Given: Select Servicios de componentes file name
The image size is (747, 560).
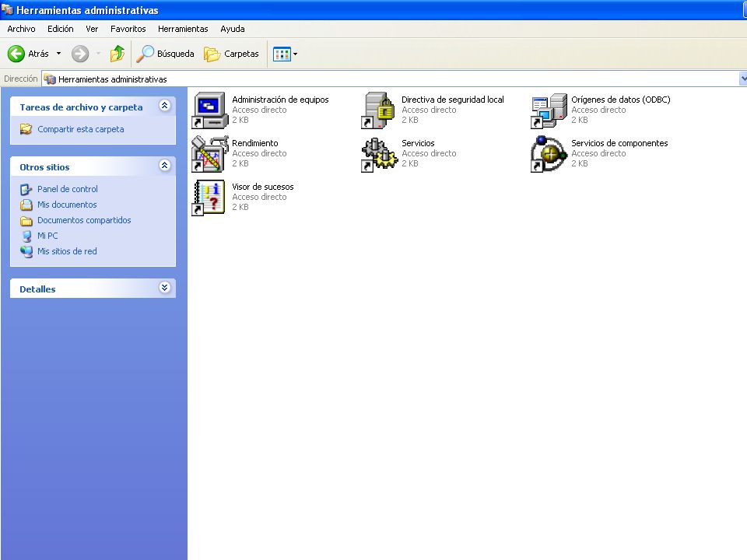Looking at the screenshot, I should coord(619,143).
